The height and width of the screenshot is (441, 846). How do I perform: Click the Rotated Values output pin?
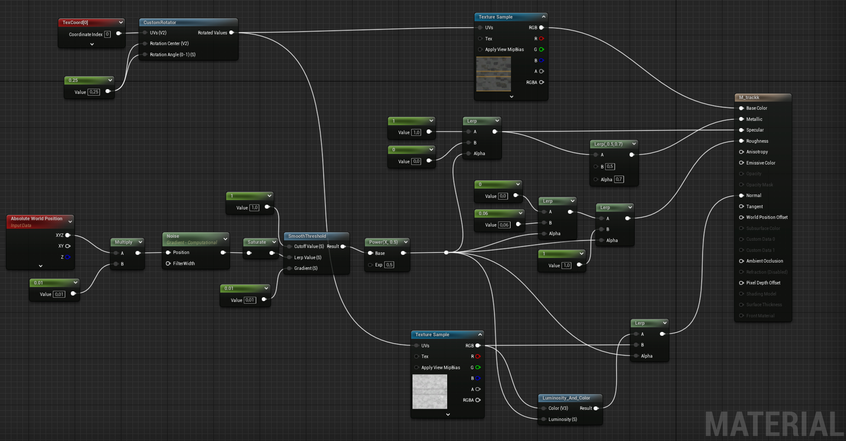pyautogui.click(x=232, y=33)
